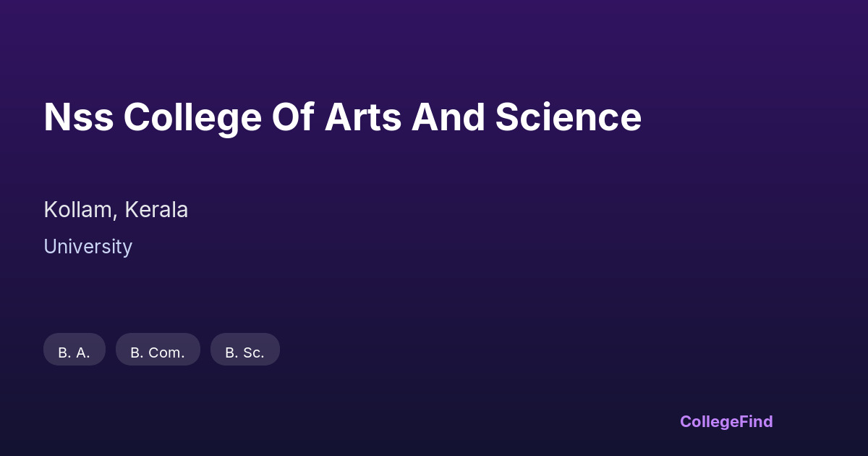Click the word Nss in the title

[x=78, y=117]
